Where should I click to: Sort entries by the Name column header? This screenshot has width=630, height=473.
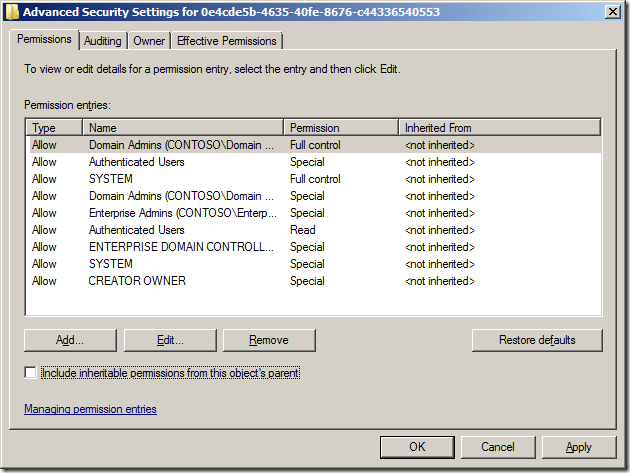[184, 128]
